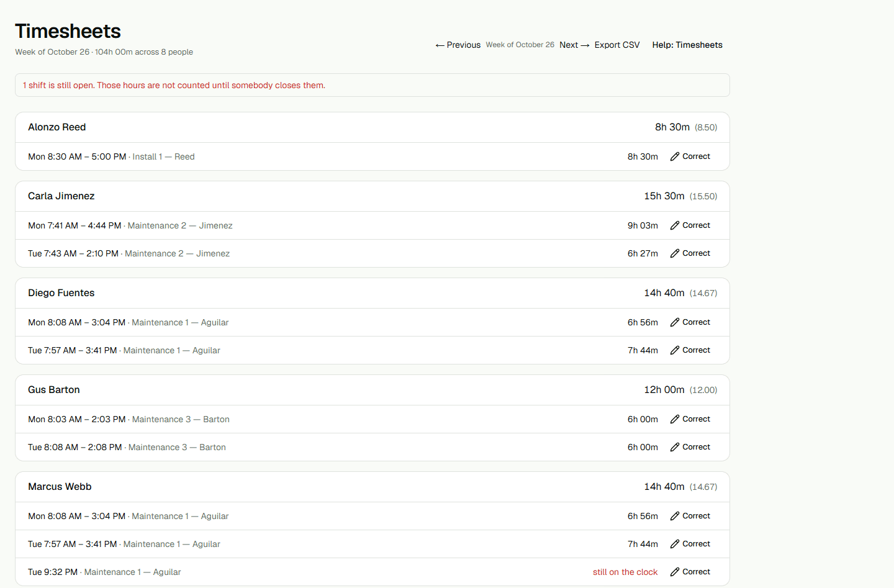This screenshot has width=894, height=588.
Task: Click 'Tue 9:32 PM' open shift entry
Action: coord(53,572)
